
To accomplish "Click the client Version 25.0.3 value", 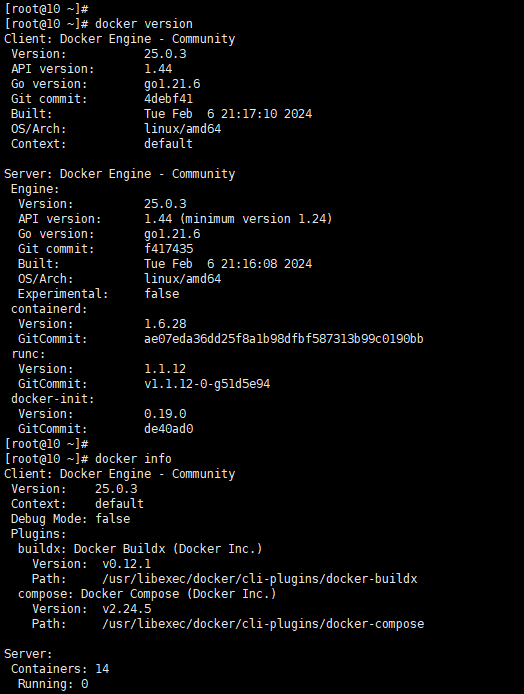I will pos(165,54).
